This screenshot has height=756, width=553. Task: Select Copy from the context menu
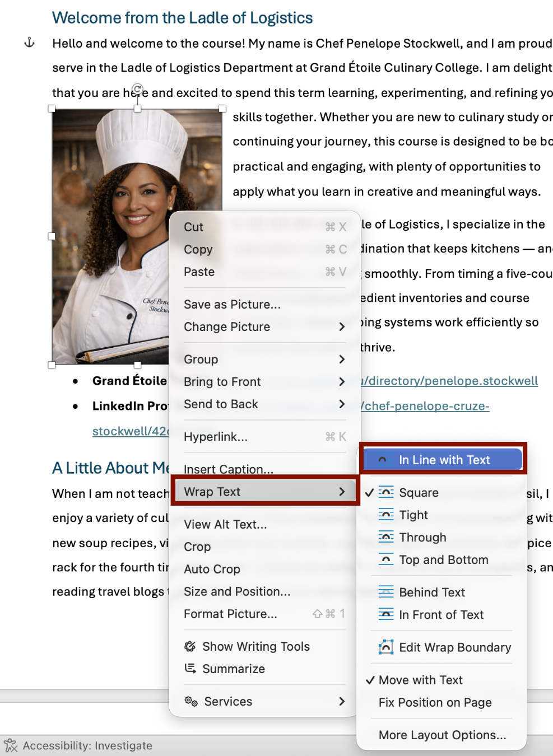point(198,249)
